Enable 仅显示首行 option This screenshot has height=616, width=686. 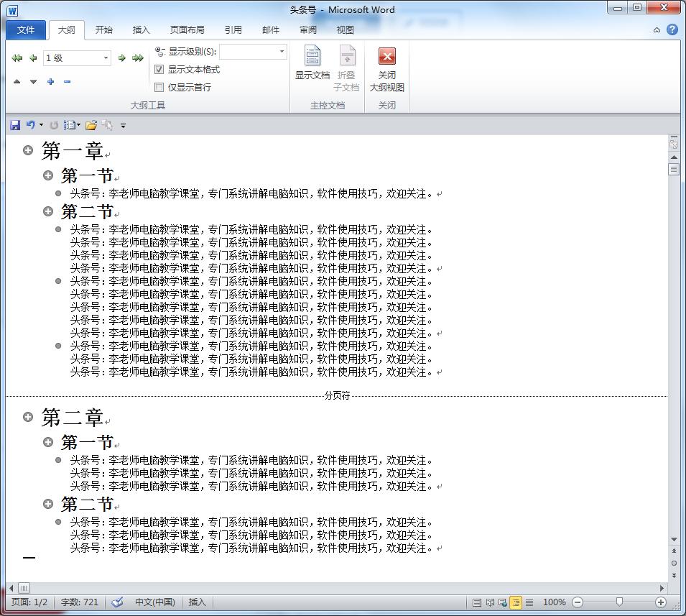pyautogui.click(x=159, y=87)
